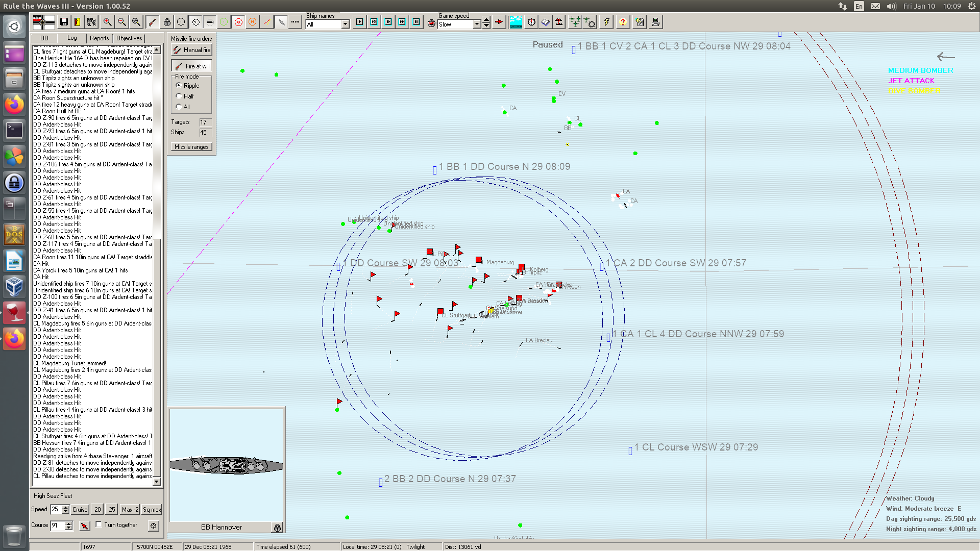Click the save game floppy disk icon
The width and height of the screenshot is (980, 551).
click(x=64, y=22)
